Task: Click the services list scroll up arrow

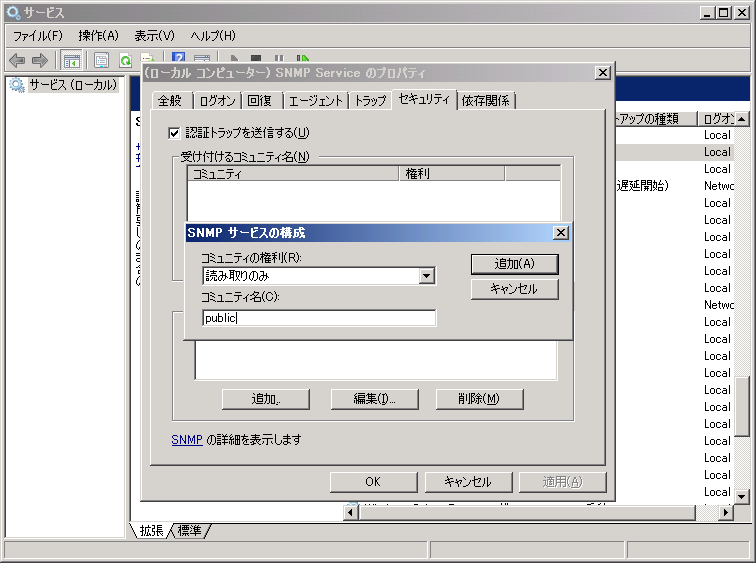Action: [x=742, y=119]
